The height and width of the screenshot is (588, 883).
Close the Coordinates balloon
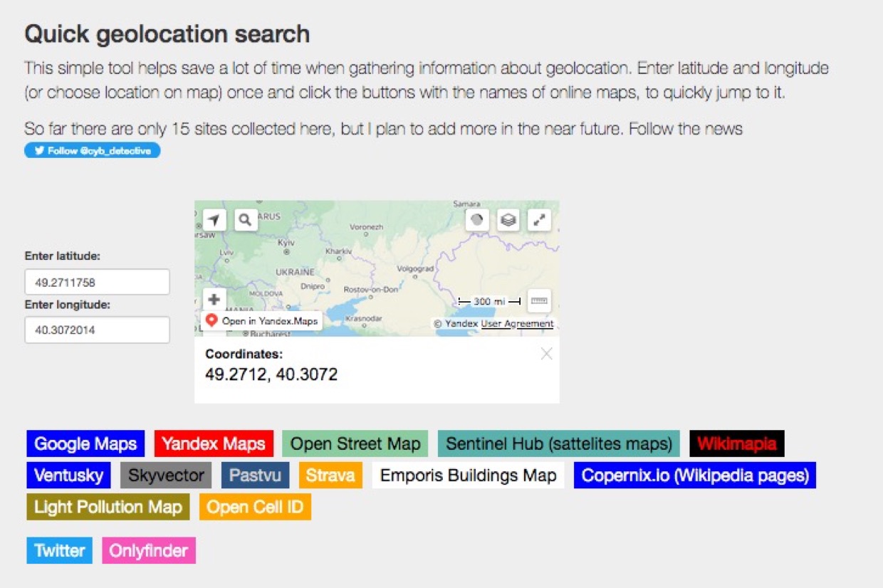[x=546, y=354]
